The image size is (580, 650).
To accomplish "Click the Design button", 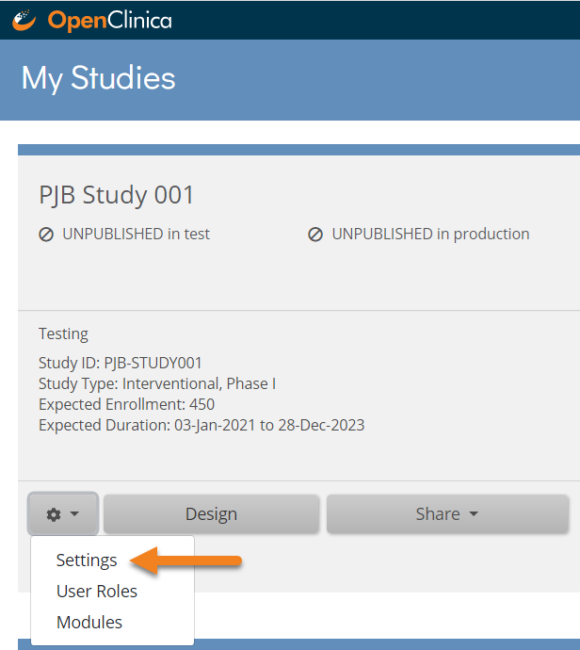I will click(211, 514).
